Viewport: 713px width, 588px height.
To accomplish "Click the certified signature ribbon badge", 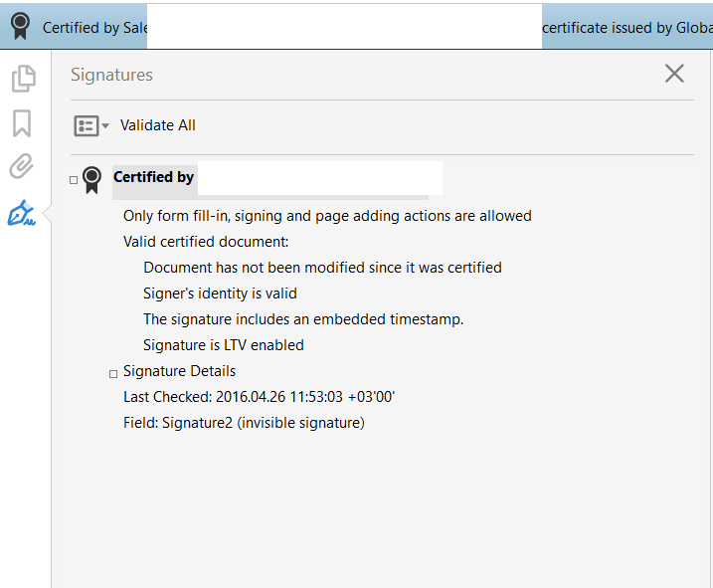I will (92, 179).
